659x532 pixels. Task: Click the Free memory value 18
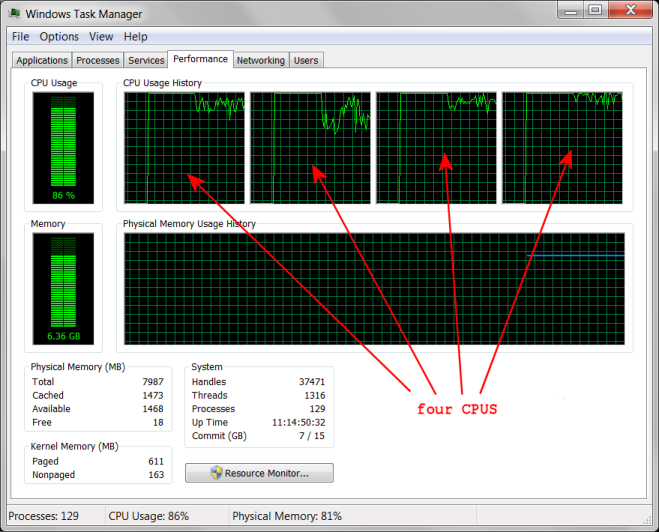click(x=158, y=422)
